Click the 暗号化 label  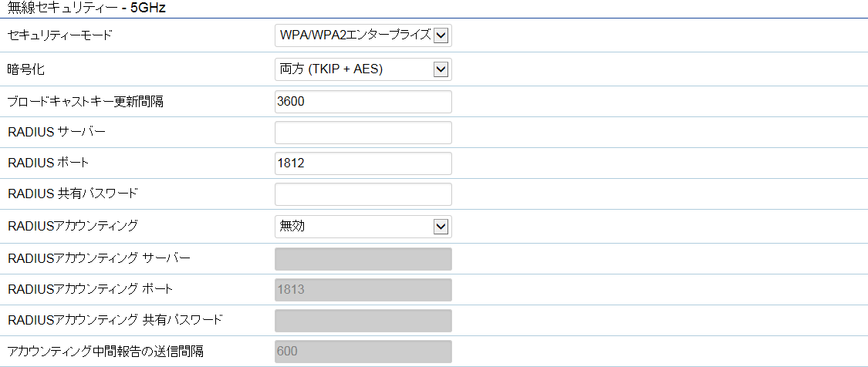tap(25, 69)
